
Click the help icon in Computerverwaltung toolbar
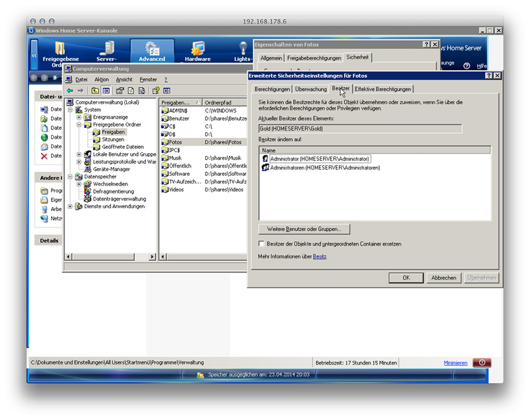coord(155,91)
